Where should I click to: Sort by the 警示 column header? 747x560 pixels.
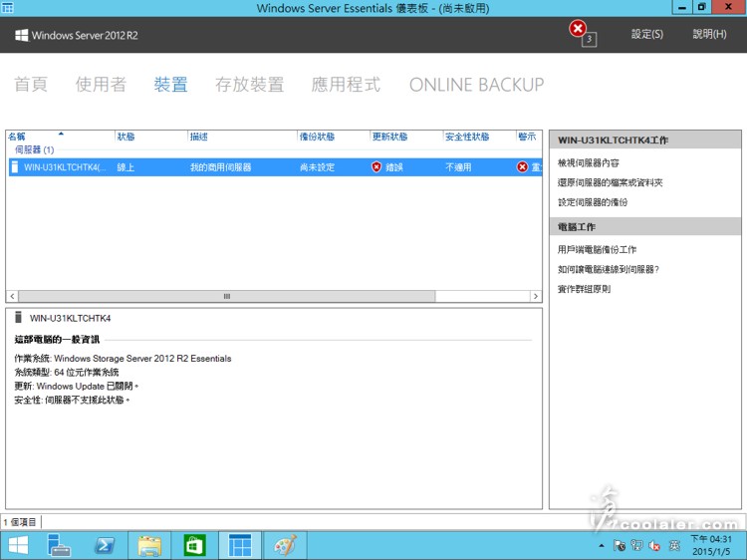click(x=529, y=137)
